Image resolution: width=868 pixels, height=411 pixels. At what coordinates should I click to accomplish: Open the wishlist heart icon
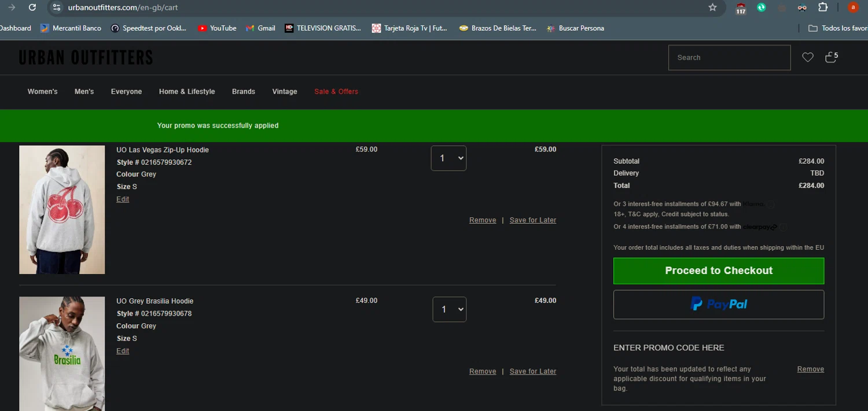(x=808, y=57)
